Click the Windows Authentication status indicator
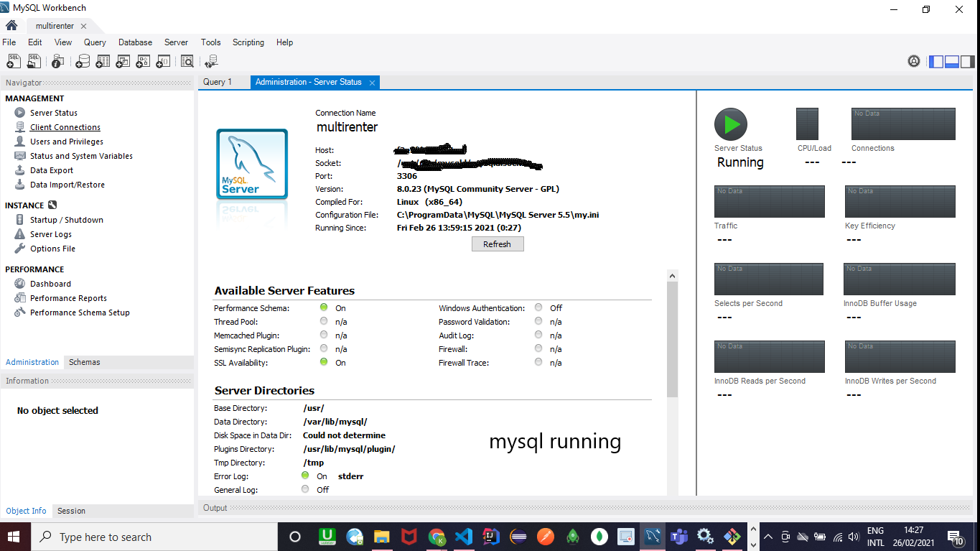This screenshot has height=551, width=980. click(538, 307)
